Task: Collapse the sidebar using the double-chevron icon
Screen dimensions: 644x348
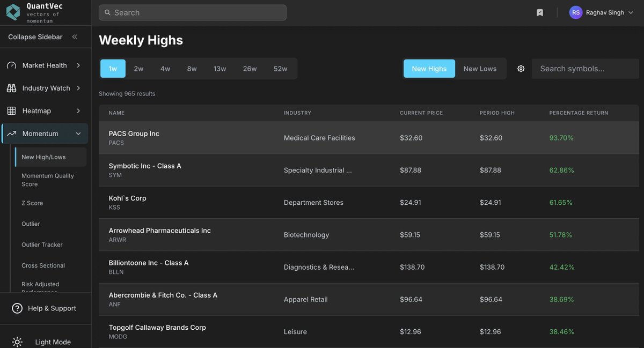Action: coord(75,37)
